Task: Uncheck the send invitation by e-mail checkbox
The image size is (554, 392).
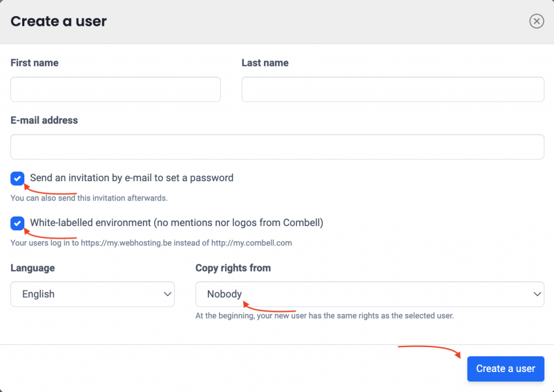Action: coord(17,178)
